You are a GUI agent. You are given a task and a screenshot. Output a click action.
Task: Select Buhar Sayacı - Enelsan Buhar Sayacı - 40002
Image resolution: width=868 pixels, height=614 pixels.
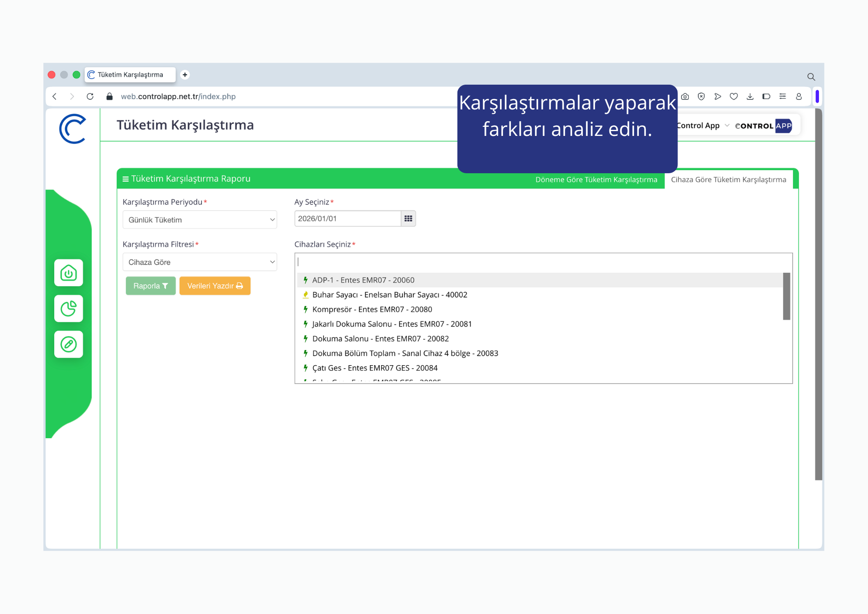[539, 295]
